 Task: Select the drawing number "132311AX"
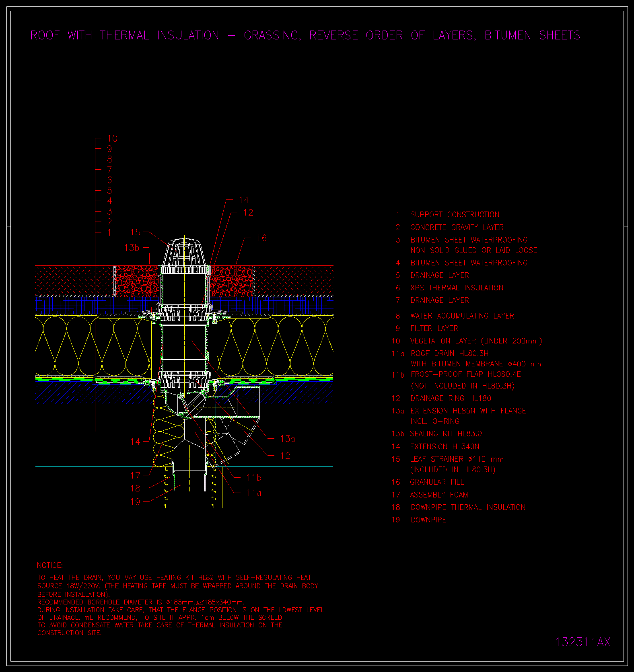pyautogui.click(x=583, y=642)
